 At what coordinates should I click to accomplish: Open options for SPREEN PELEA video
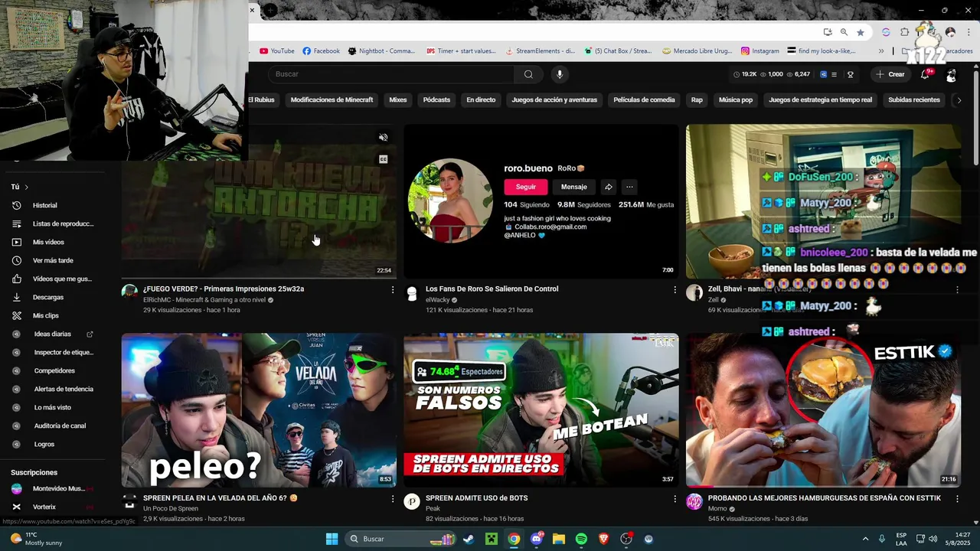(393, 498)
